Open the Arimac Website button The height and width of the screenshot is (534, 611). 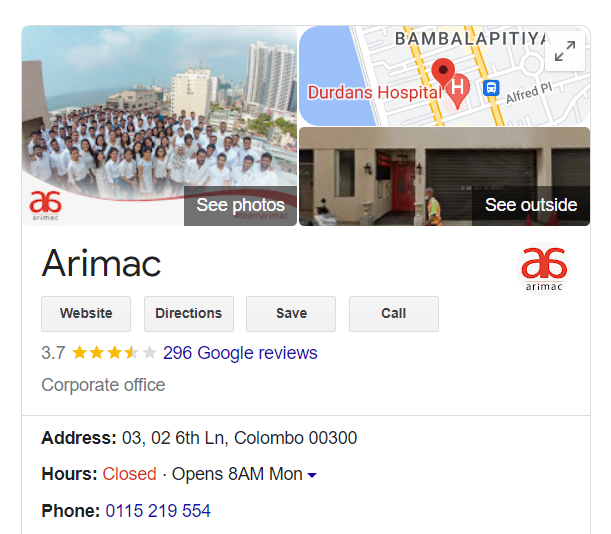86,314
